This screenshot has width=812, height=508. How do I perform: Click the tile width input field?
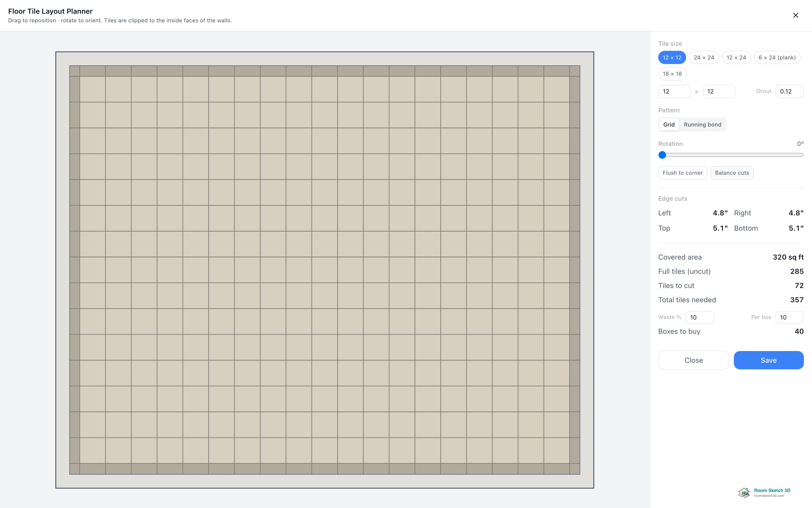(x=674, y=91)
